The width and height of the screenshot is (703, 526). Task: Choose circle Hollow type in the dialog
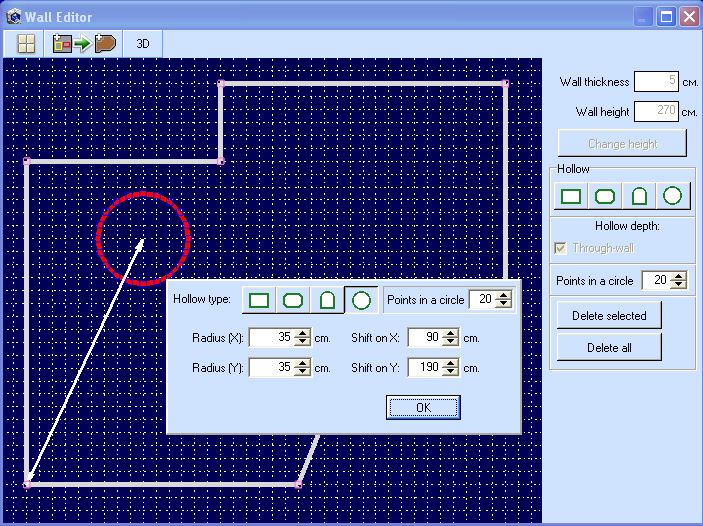pos(361,300)
